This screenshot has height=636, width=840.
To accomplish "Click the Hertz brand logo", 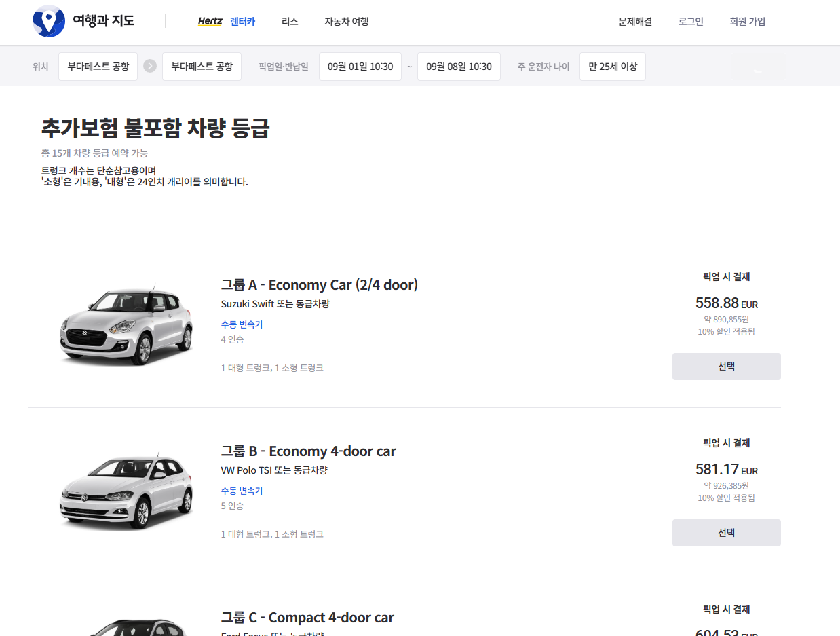I will click(210, 21).
